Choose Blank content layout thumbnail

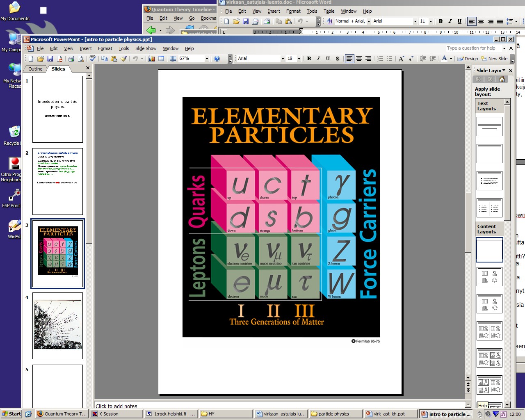(x=489, y=249)
